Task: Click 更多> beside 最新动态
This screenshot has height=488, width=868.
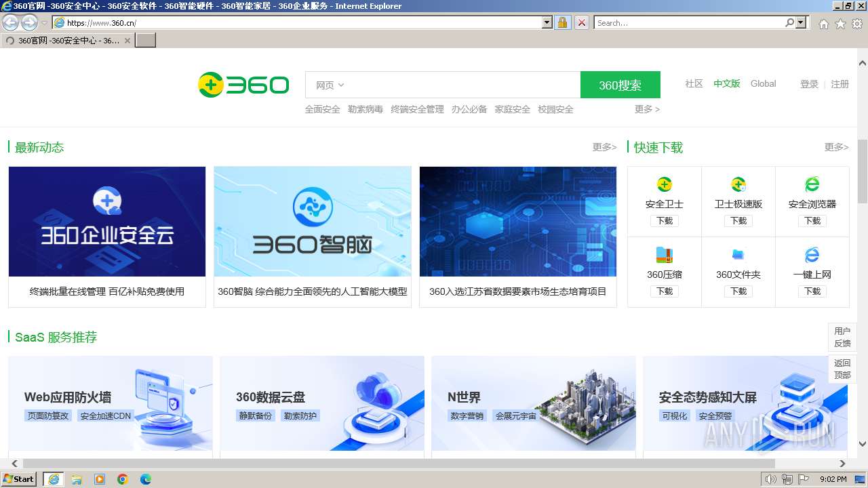Action: [x=604, y=147]
